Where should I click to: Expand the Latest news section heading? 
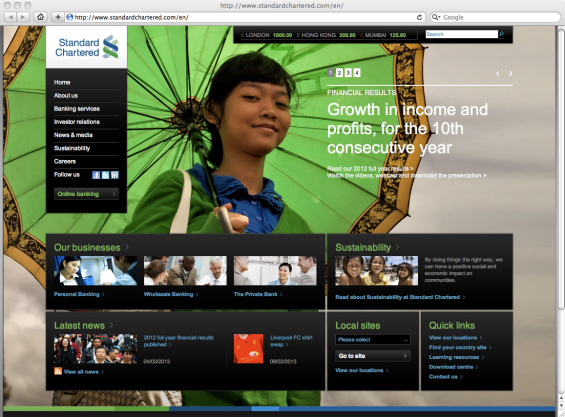pos(84,325)
